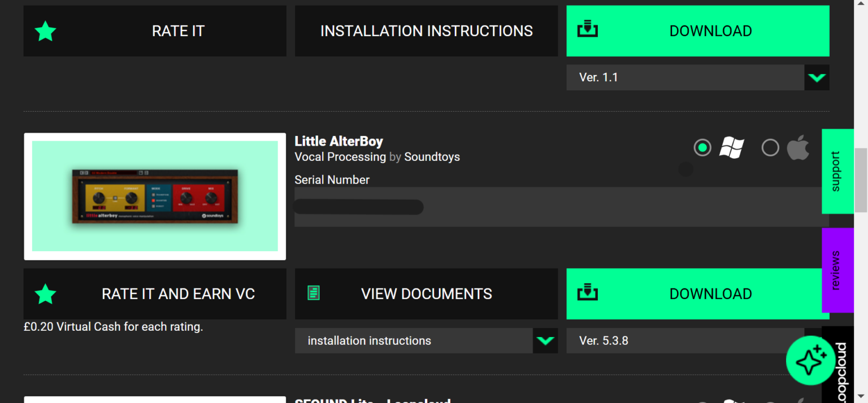
Task: Click the download tray icon for Little AlterBoy
Action: 588,293
